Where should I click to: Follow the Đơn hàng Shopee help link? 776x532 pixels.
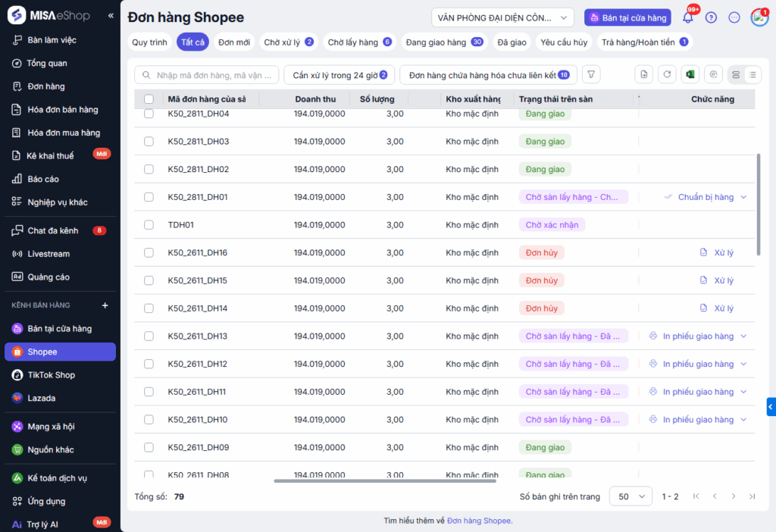pos(478,521)
